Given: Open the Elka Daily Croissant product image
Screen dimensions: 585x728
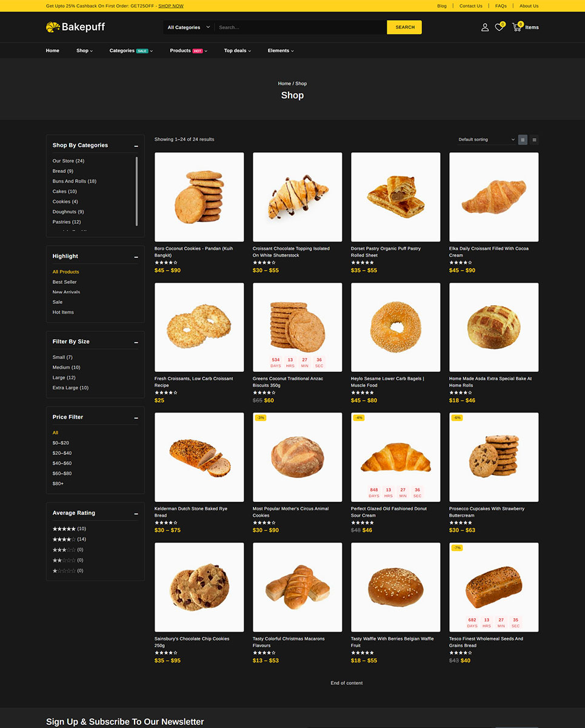Looking at the screenshot, I should click(493, 197).
